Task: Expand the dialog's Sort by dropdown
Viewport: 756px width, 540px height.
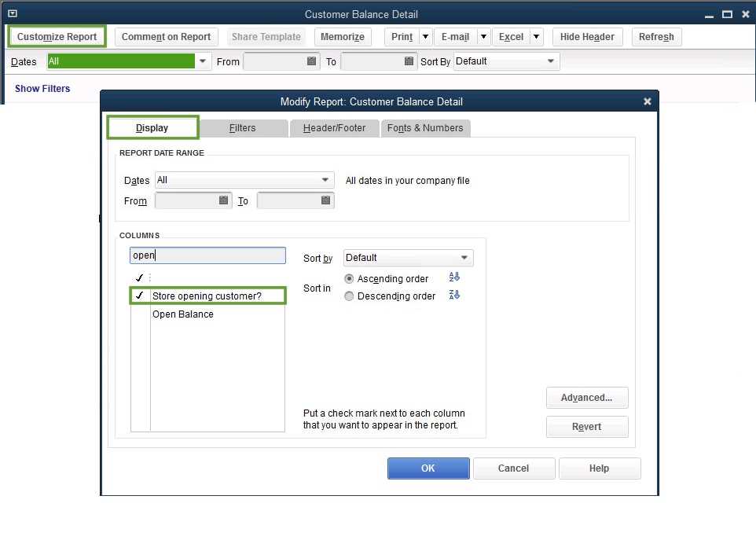Action: coord(464,258)
